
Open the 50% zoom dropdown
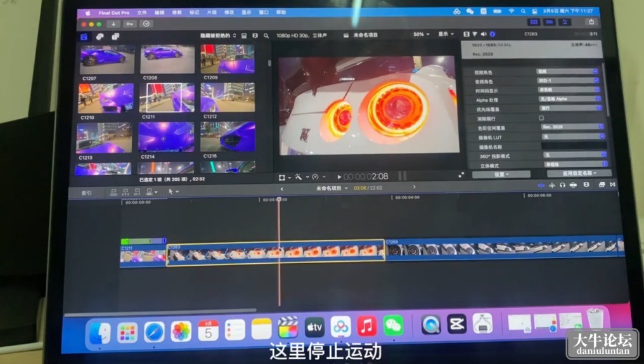(422, 34)
